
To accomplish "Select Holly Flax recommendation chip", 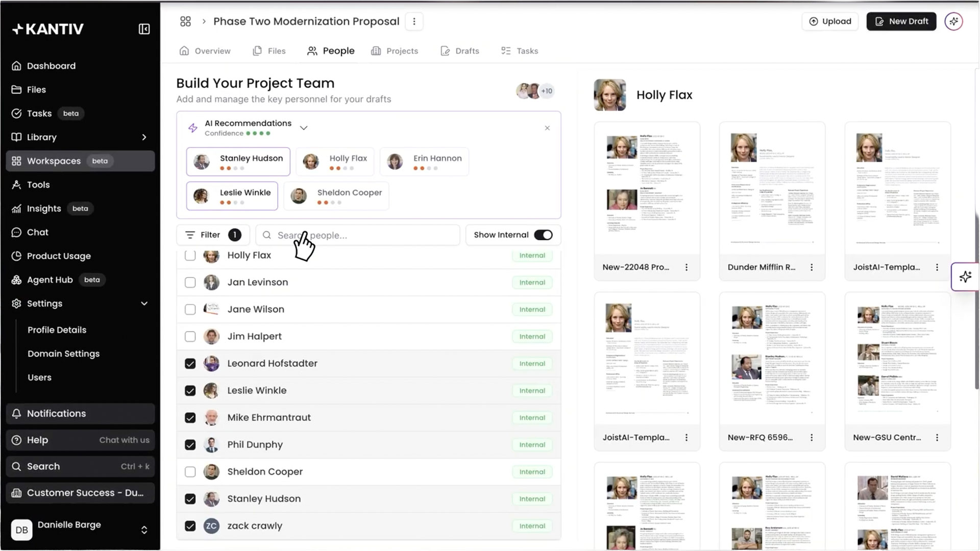I will (x=335, y=162).
